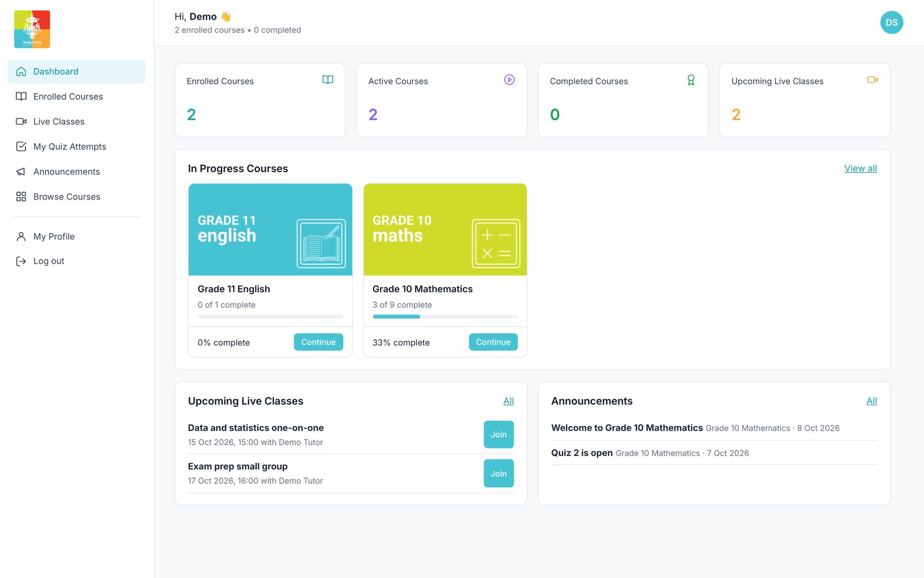The image size is (924, 578).
Task: Join Data and statistics one-on-one class
Action: (x=498, y=435)
